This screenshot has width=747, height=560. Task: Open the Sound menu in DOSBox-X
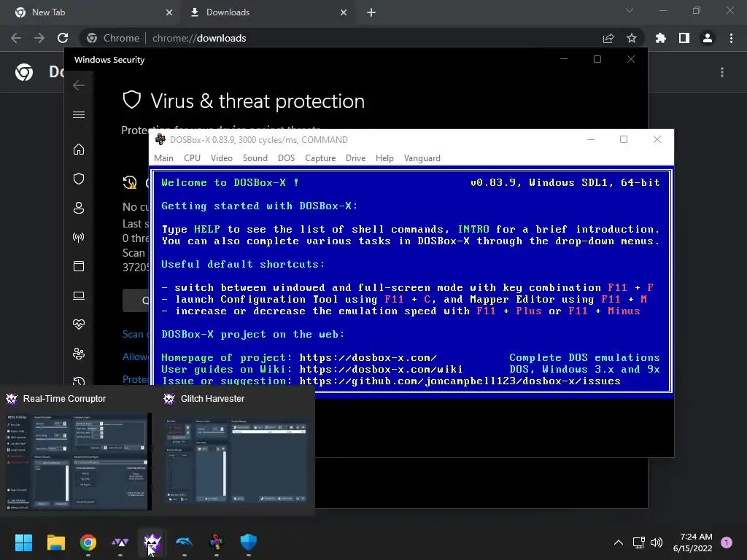[x=255, y=158]
